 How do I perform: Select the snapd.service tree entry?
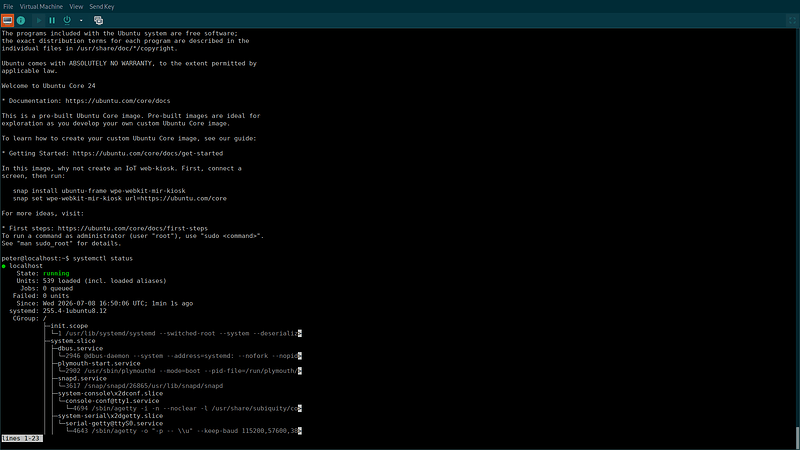click(82, 378)
